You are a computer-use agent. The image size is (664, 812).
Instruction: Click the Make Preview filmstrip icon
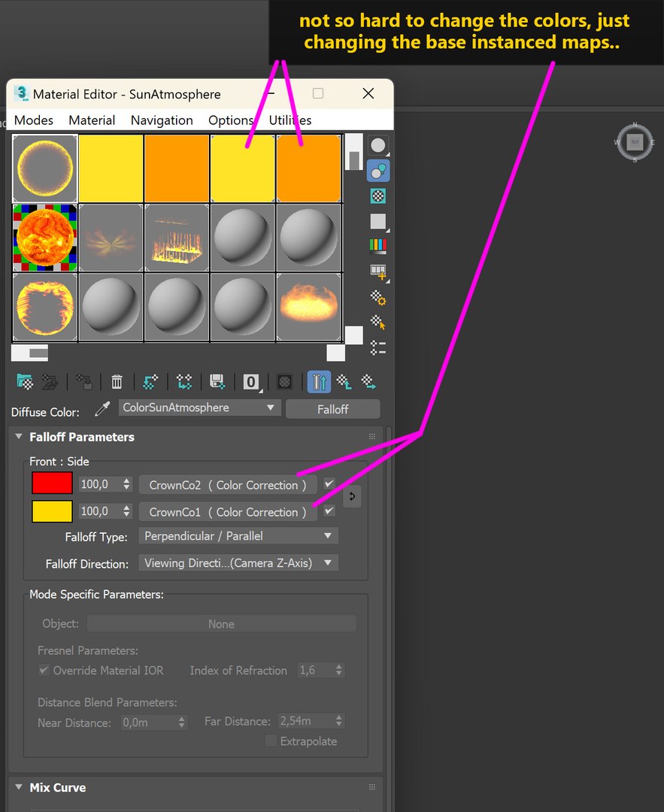point(378,271)
